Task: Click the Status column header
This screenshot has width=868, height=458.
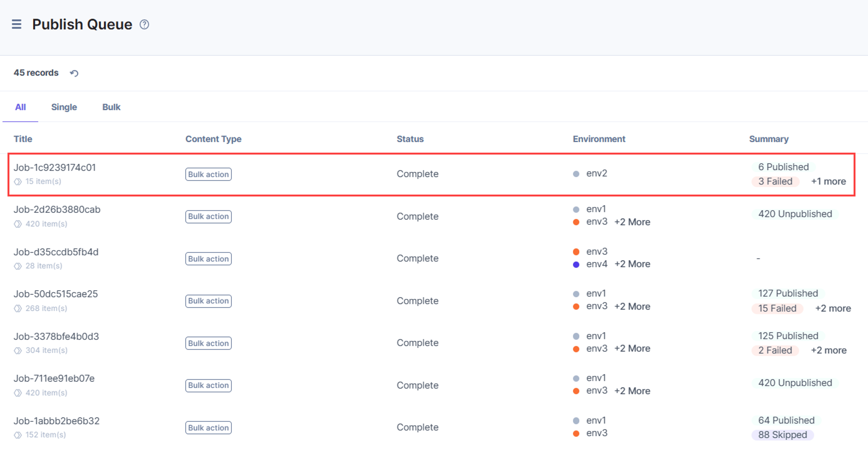Action: point(410,139)
